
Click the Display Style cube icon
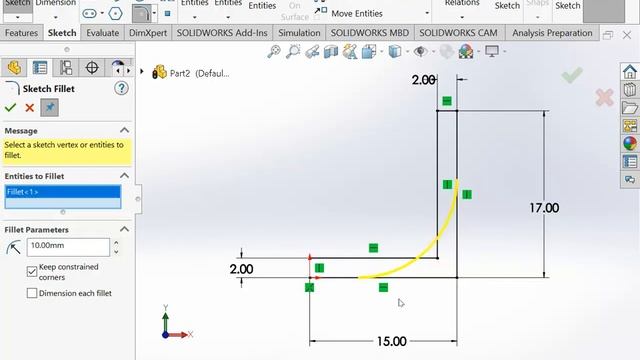pyautogui.click(x=394, y=52)
